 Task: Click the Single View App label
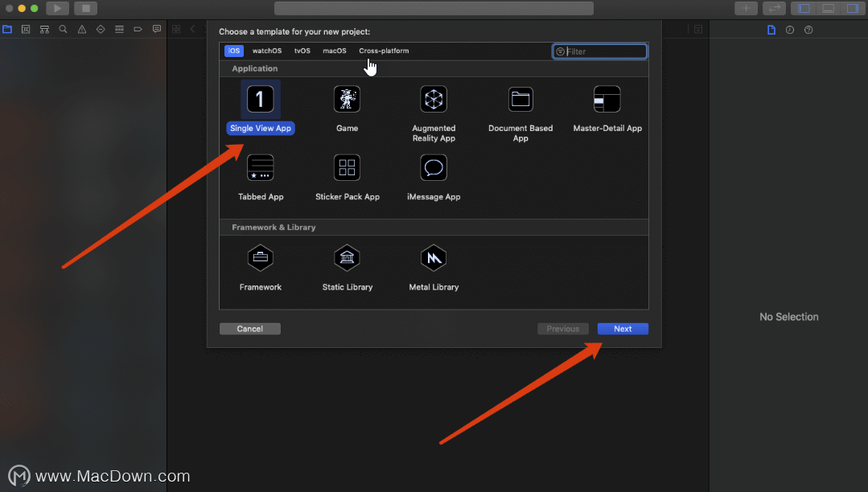point(260,129)
